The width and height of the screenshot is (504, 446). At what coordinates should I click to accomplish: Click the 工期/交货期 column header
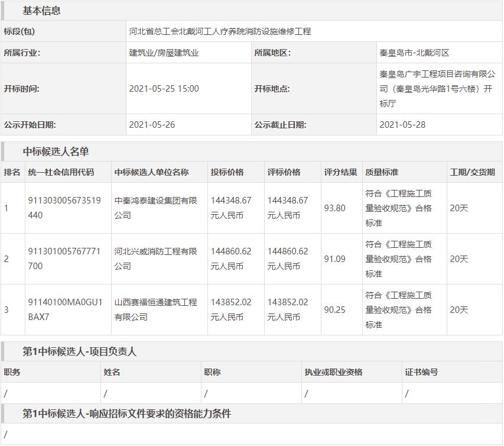pyautogui.click(x=472, y=172)
